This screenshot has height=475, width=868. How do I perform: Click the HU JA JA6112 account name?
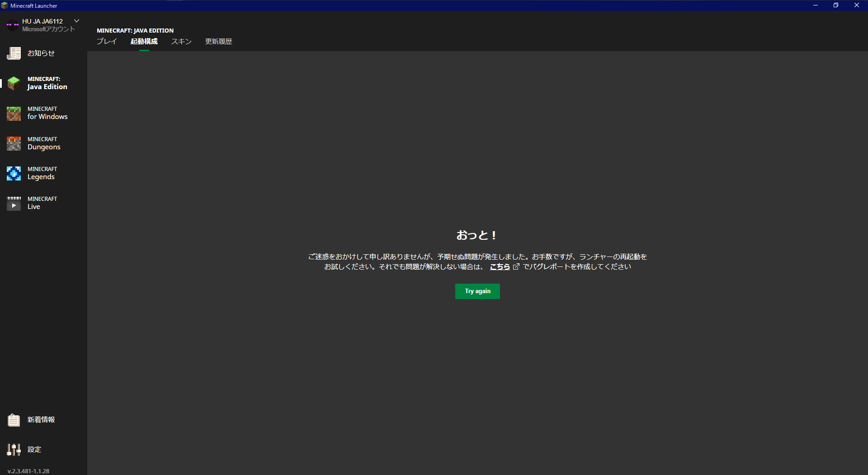[42, 21]
